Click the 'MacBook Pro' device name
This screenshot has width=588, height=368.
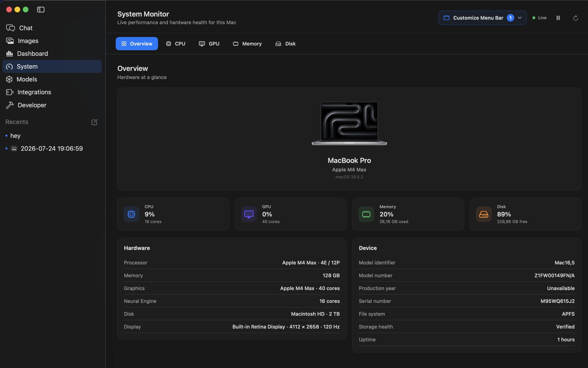349,160
